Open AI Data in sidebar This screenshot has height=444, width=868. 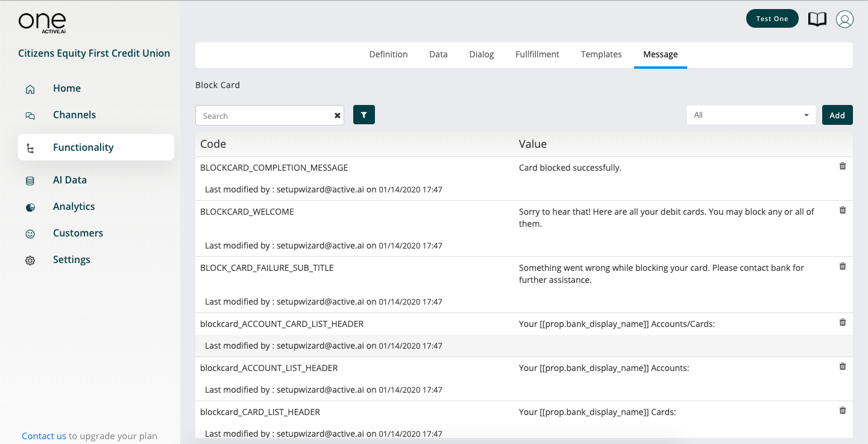tap(70, 180)
